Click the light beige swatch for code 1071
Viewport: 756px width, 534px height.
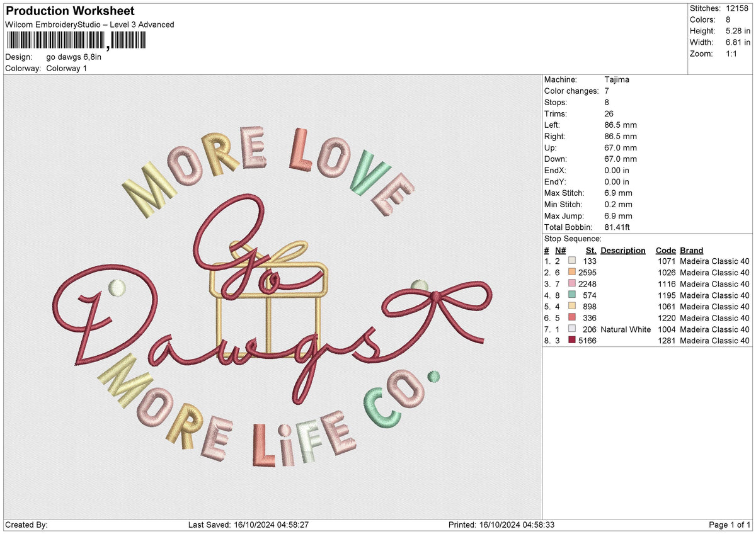coord(571,260)
